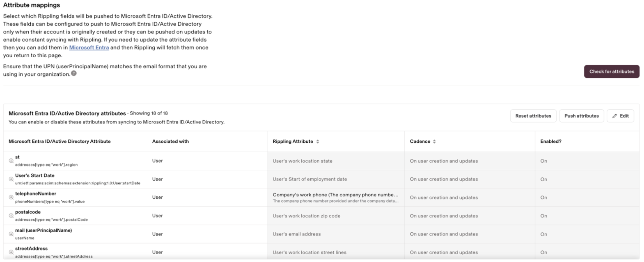644x262 pixels.
Task: Click the Check for attributes button
Action: [612, 72]
